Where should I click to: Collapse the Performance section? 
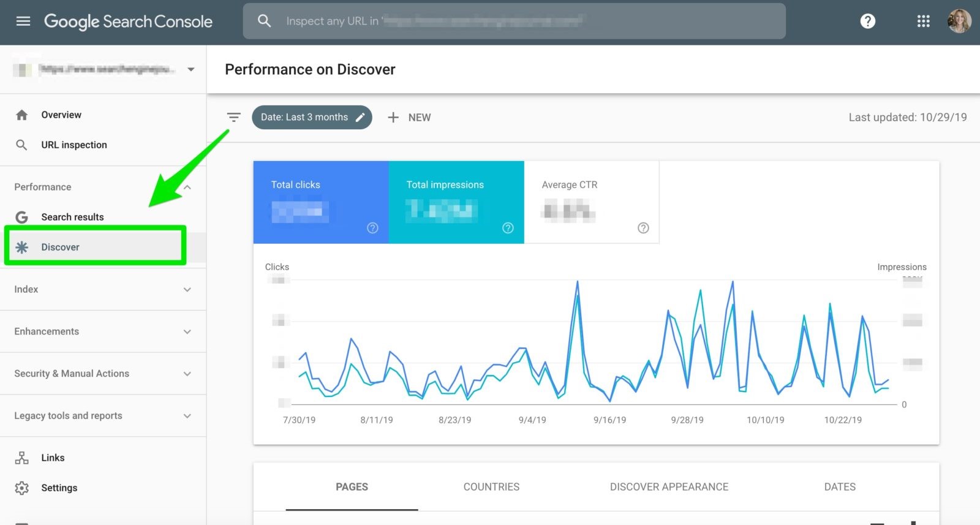[187, 187]
